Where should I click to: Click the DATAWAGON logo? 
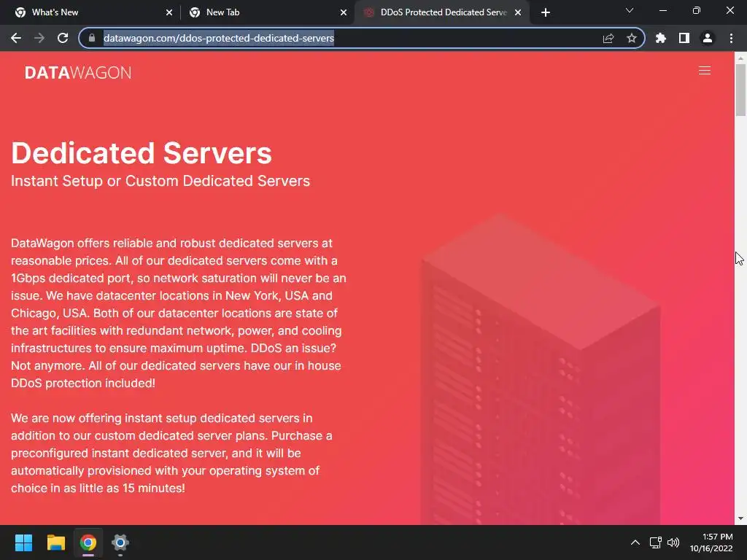[x=78, y=73]
